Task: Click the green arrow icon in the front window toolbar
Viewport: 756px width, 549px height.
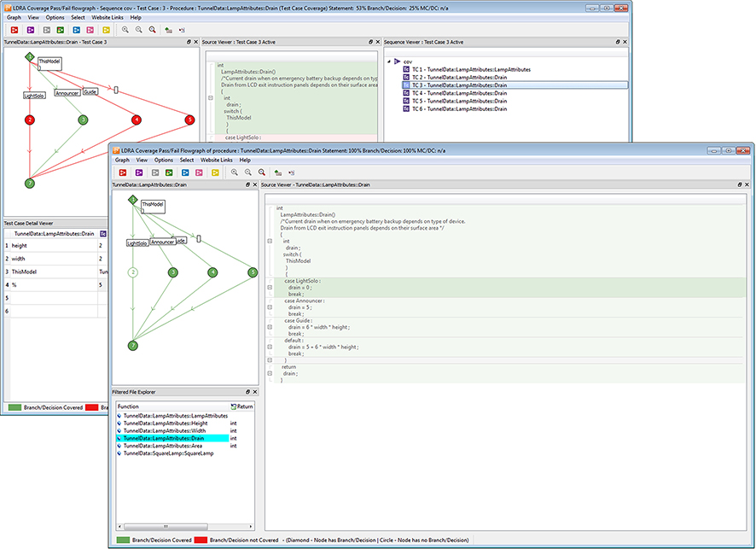Action: click(277, 172)
